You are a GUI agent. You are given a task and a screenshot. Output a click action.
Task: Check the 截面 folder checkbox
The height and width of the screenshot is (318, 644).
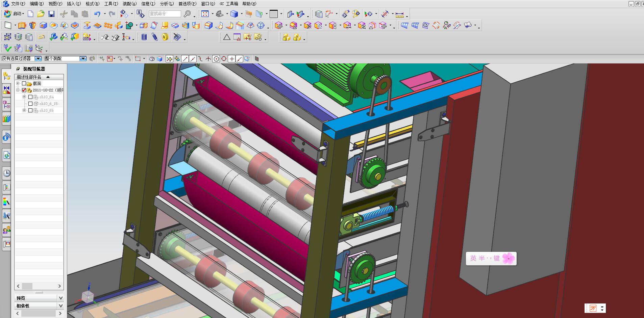click(24, 83)
